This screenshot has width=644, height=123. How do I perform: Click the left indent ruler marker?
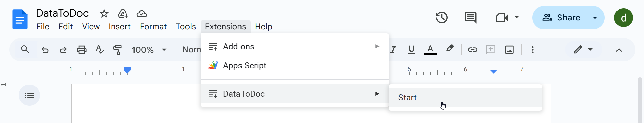coord(127,70)
